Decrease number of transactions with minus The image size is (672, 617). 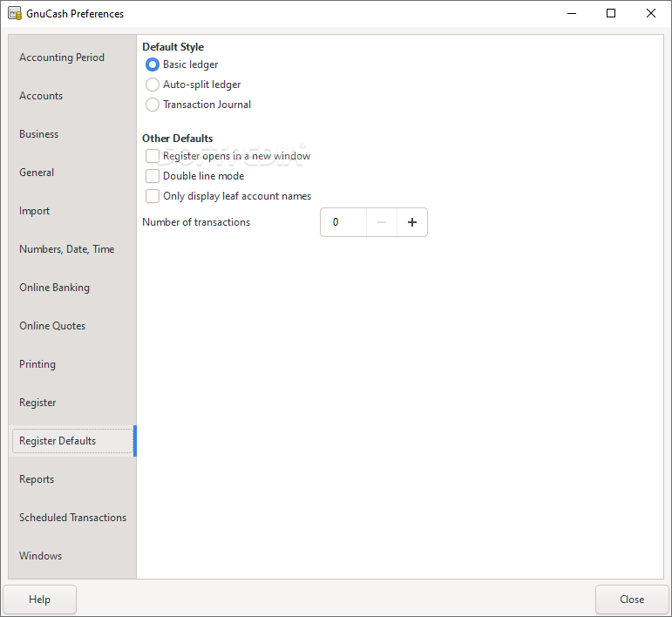tap(382, 222)
